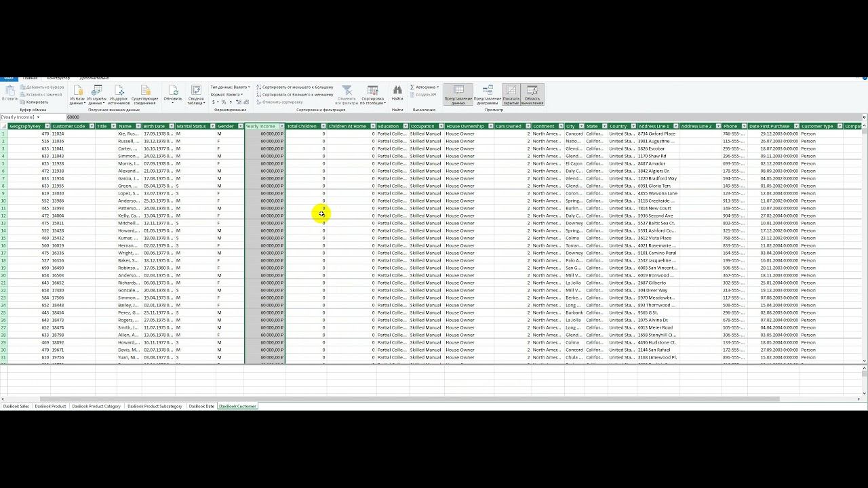Select row header number 17
Image resolution: width=868 pixels, height=488 pixels.
click(x=3, y=253)
